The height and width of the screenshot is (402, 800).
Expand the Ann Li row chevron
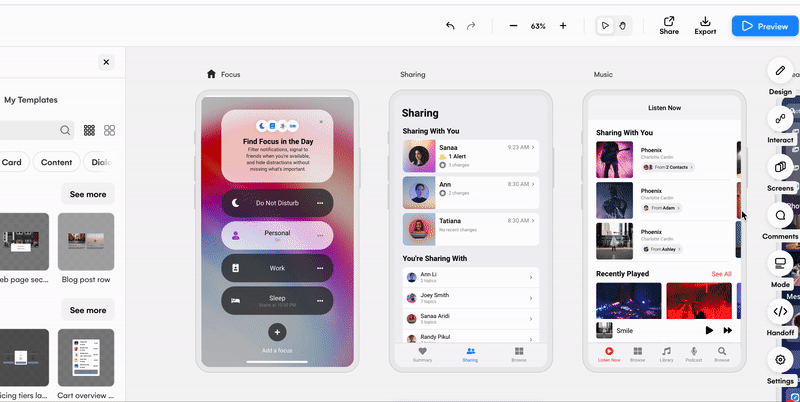531,278
